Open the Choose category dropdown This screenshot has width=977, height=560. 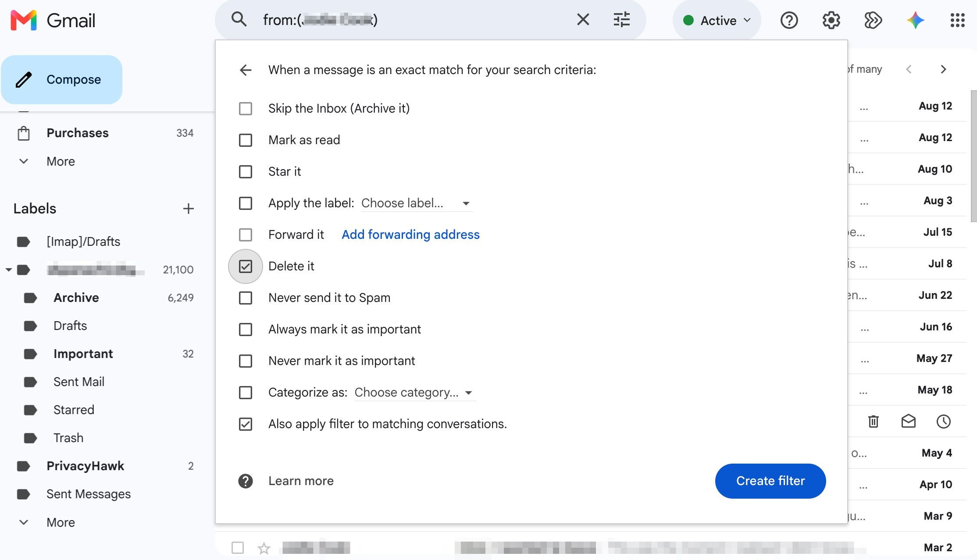[x=415, y=393]
